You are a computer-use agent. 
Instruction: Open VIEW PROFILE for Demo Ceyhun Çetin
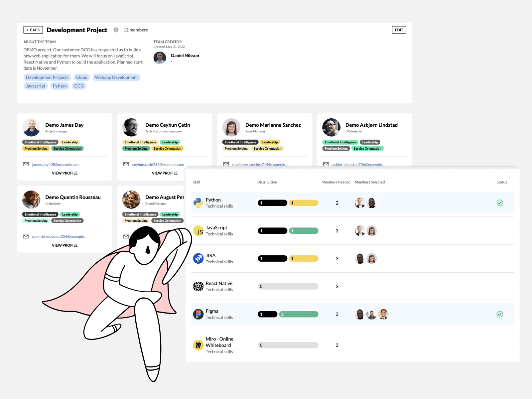click(x=165, y=173)
